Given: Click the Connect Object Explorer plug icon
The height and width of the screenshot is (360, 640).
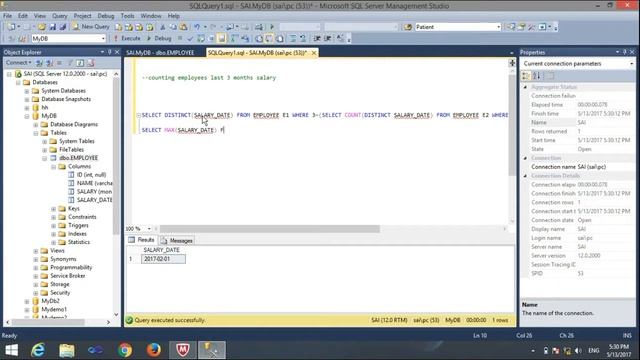Looking at the screenshot, I should 40,63.
